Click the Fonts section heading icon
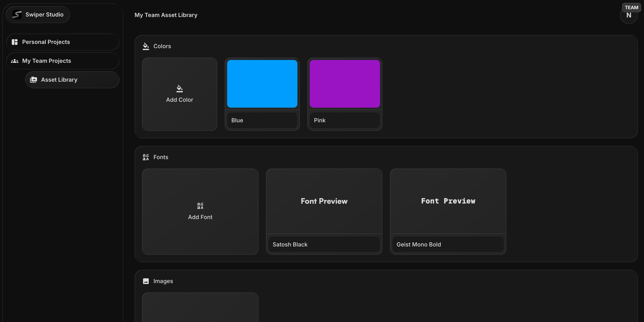This screenshot has width=644, height=322. 146,157
